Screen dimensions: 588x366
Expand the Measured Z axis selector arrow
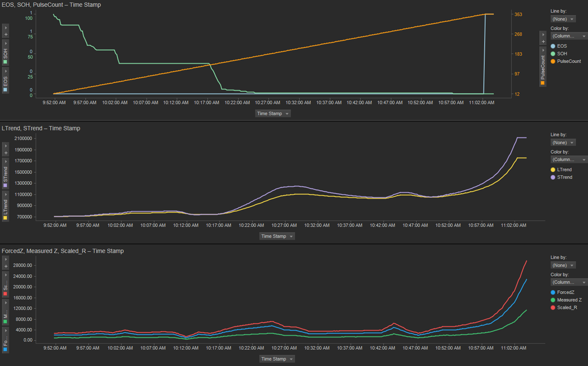point(6,303)
